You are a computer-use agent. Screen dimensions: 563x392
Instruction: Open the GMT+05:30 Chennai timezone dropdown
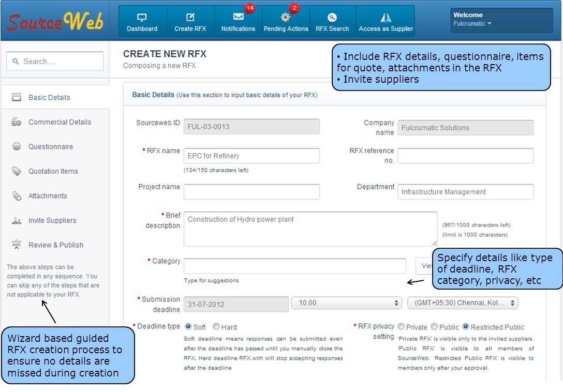[463, 303]
